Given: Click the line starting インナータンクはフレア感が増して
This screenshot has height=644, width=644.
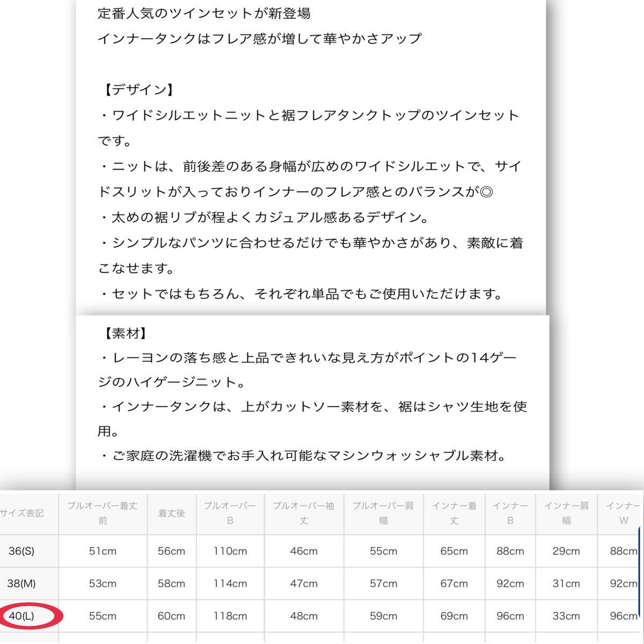Looking at the screenshot, I should pyautogui.click(x=260, y=39).
